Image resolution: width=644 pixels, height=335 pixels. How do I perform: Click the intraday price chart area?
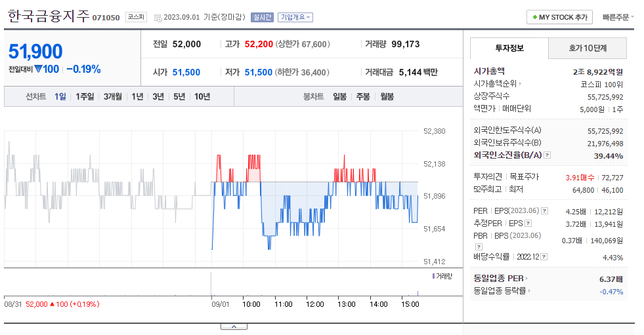(211, 197)
